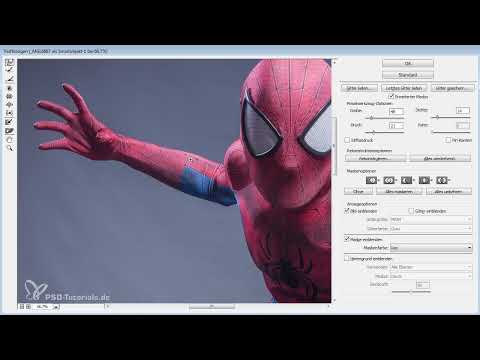Open the Verwenden layers dropdown
This screenshot has height=360, width=480.
[x=431, y=267]
